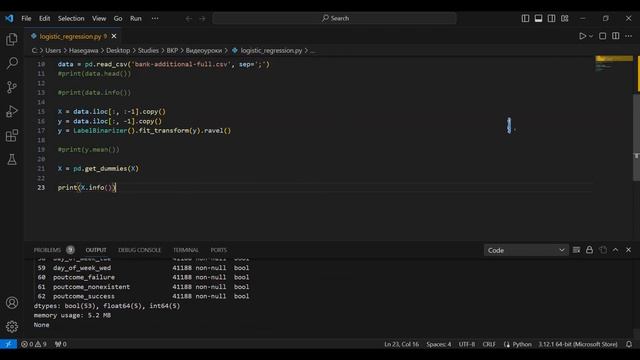Clear output icon in panel
Screen dimensions: 640x360
point(576,250)
